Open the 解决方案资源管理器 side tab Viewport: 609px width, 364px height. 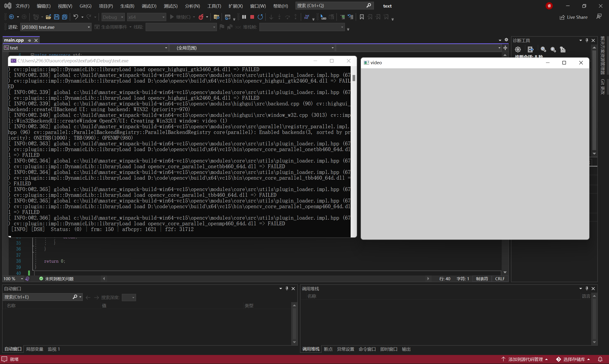coord(603,55)
